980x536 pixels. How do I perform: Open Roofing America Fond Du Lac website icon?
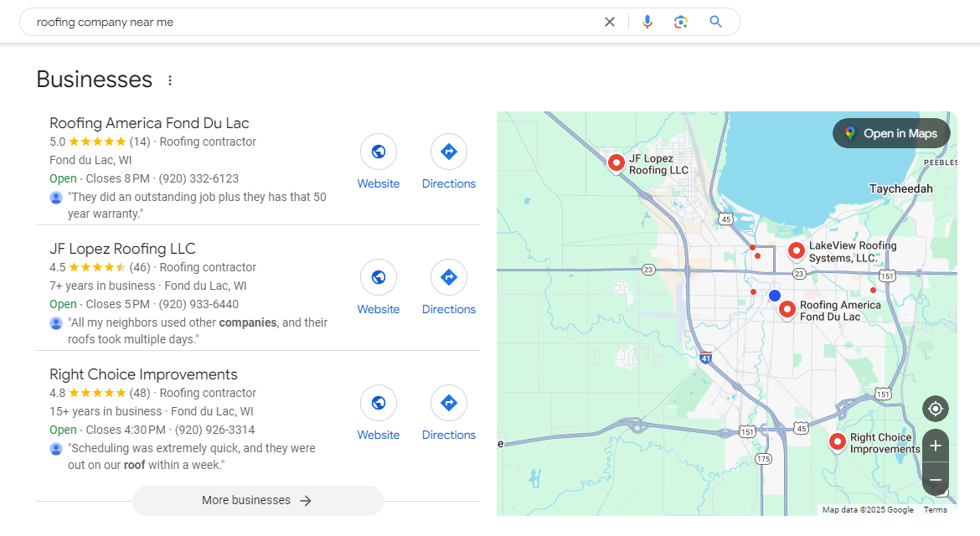[x=378, y=152]
